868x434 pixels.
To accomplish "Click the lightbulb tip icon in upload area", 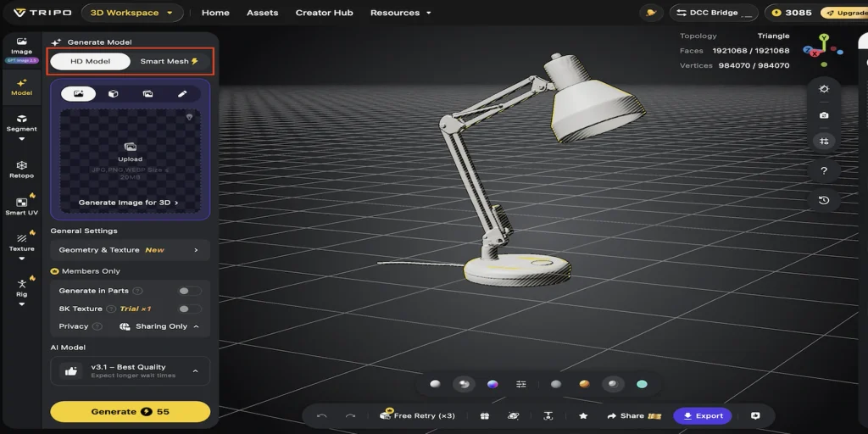I will coord(190,117).
